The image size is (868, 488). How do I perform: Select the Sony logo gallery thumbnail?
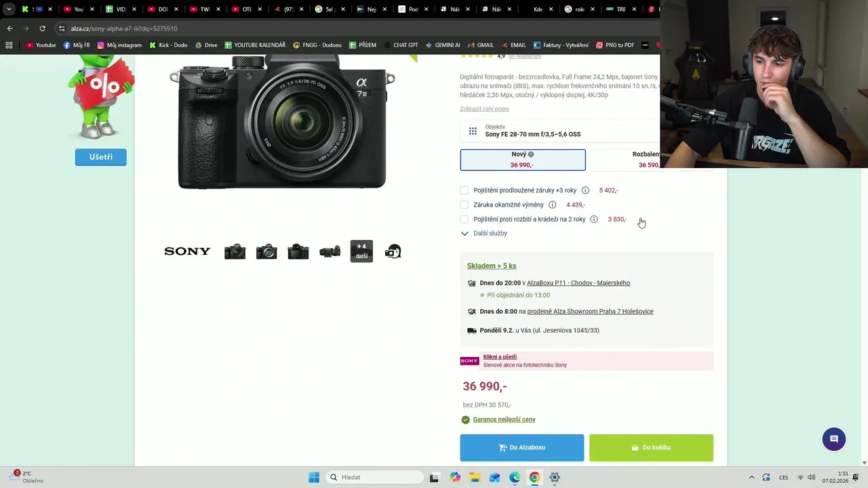(x=187, y=251)
